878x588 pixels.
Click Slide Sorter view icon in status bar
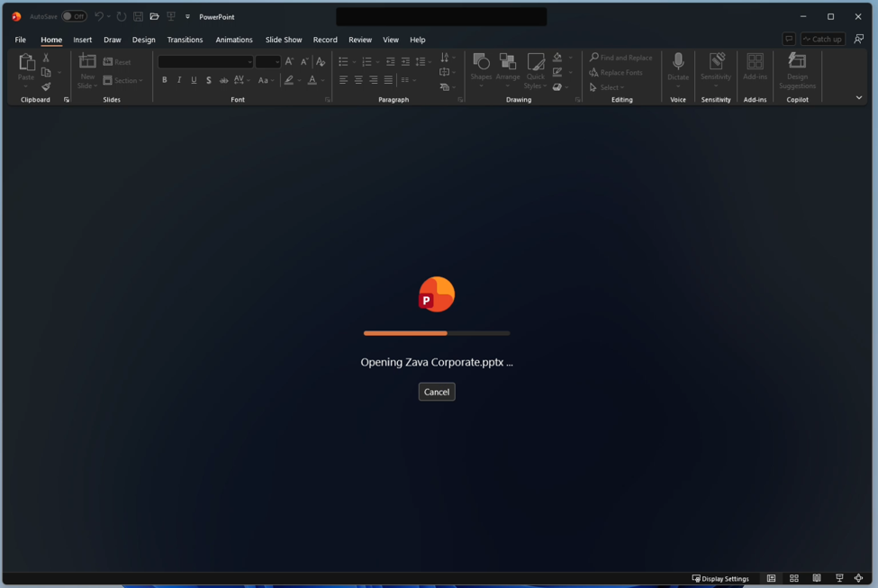[x=794, y=578]
